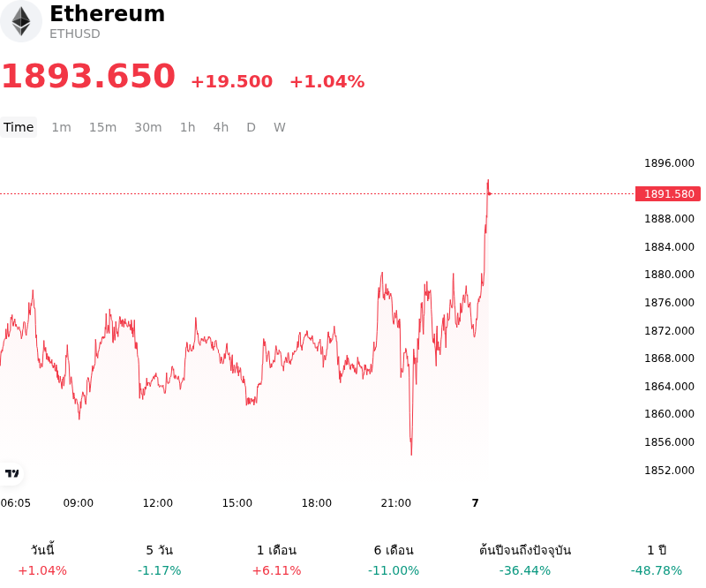Pick the 4h chart interval
This screenshot has width=706, height=588.
pos(221,127)
